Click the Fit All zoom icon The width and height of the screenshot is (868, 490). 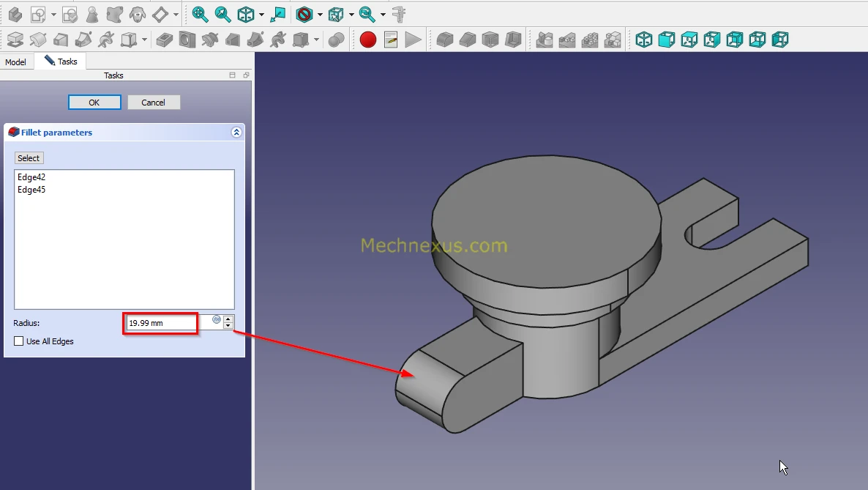(x=200, y=14)
